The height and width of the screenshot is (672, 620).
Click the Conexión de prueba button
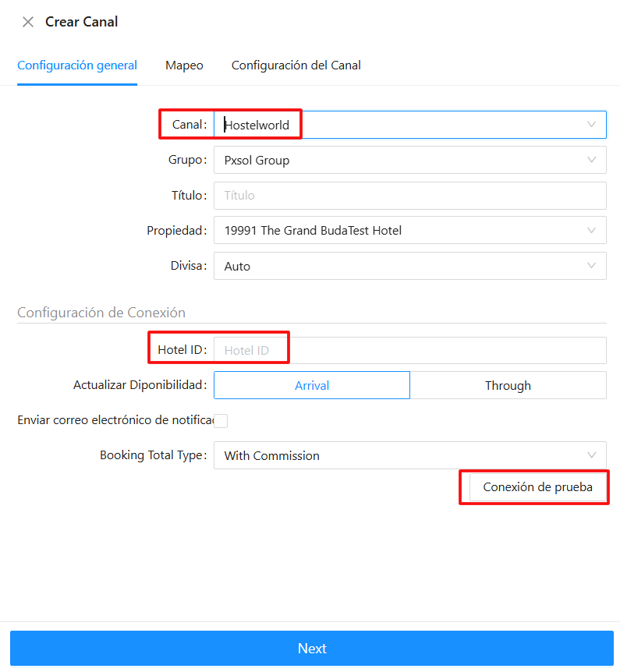537,487
